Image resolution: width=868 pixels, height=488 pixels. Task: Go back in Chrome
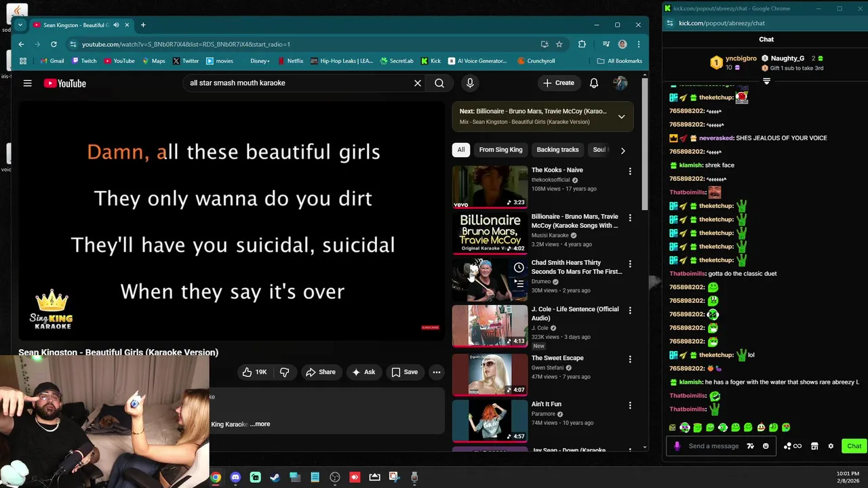coord(21,44)
